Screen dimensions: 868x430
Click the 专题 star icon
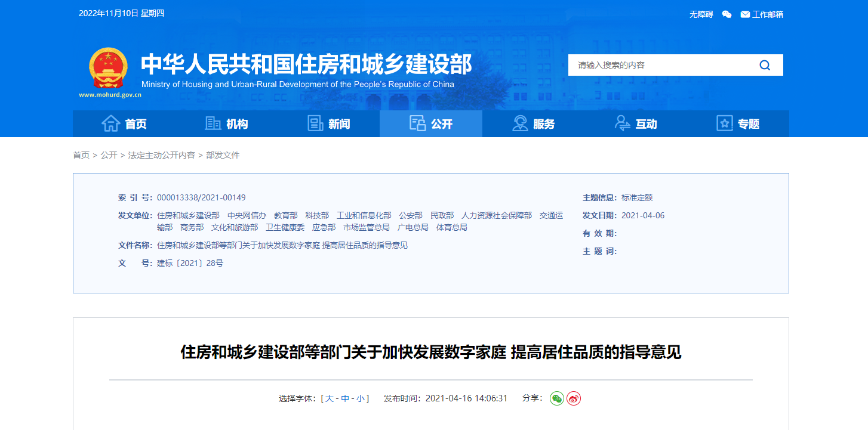pyautogui.click(x=725, y=123)
